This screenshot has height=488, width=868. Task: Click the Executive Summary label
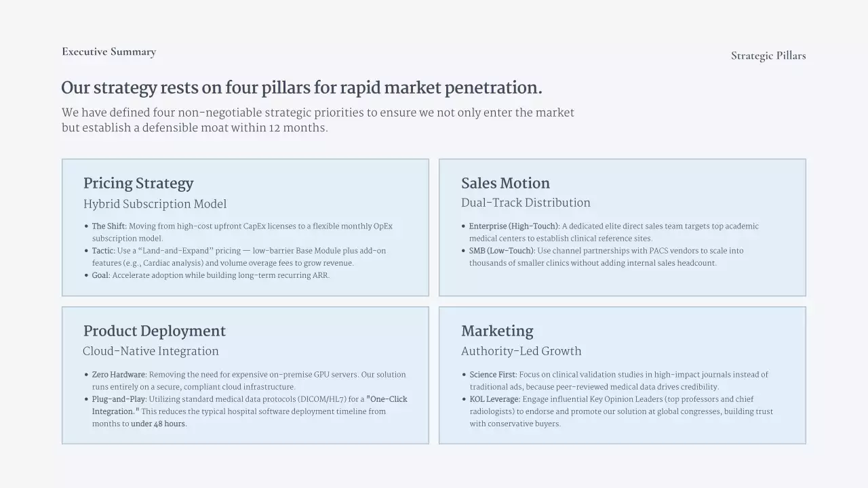click(x=108, y=52)
